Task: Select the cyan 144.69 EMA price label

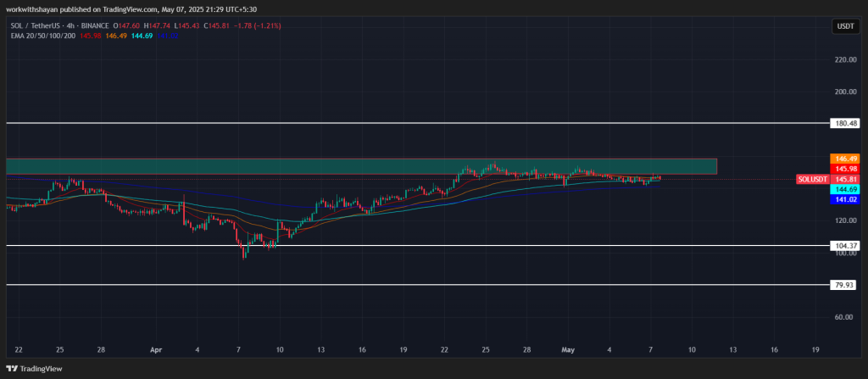Action: point(847,189)
